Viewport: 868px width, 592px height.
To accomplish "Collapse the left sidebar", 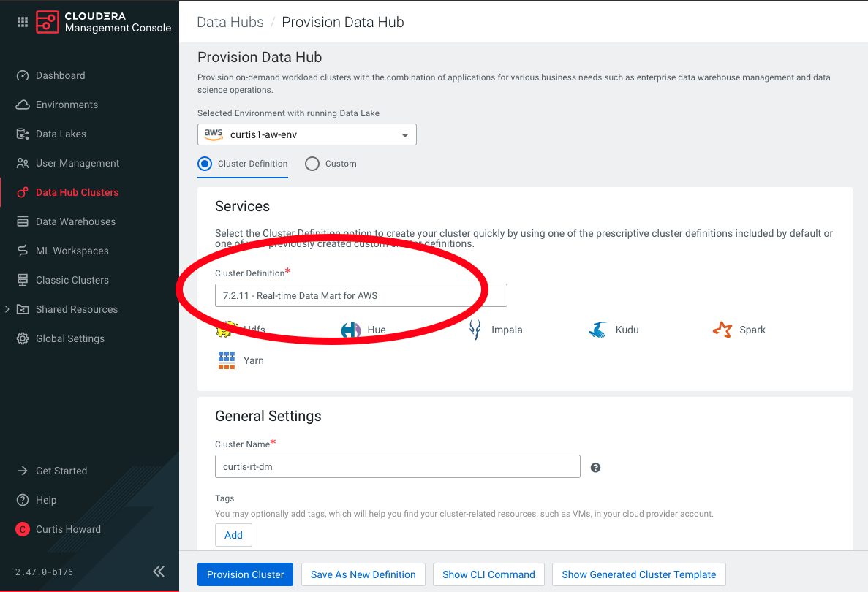I will click(159, 572).
